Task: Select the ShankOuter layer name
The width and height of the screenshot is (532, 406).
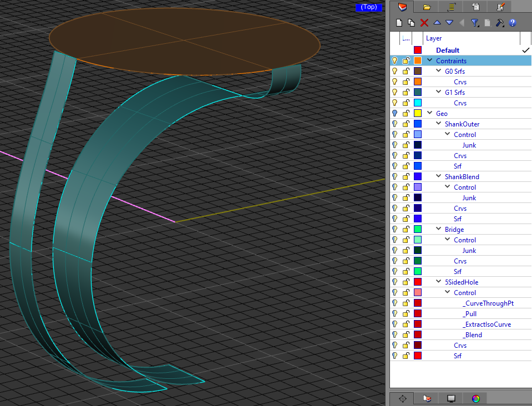Action: click(x=462, y=124)
